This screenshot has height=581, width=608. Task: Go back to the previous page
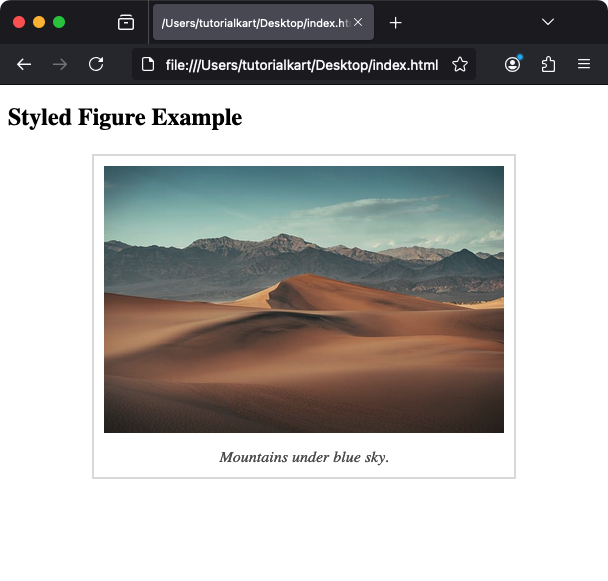[24, 64]
